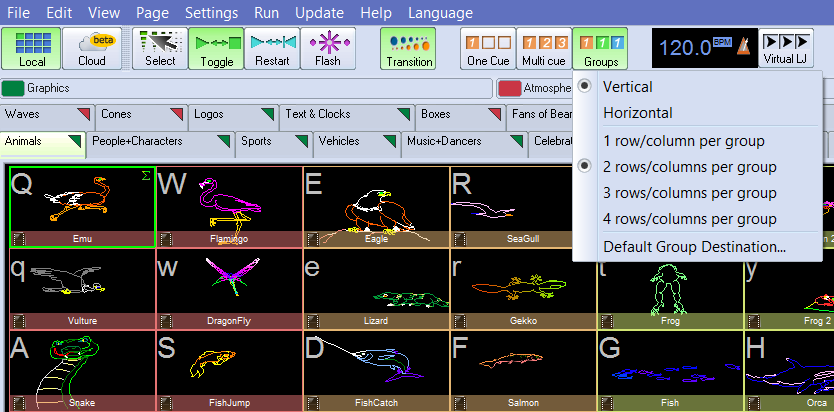Open the Language menu
Viewport: 834px width, 412px height.
click(440, 13)
